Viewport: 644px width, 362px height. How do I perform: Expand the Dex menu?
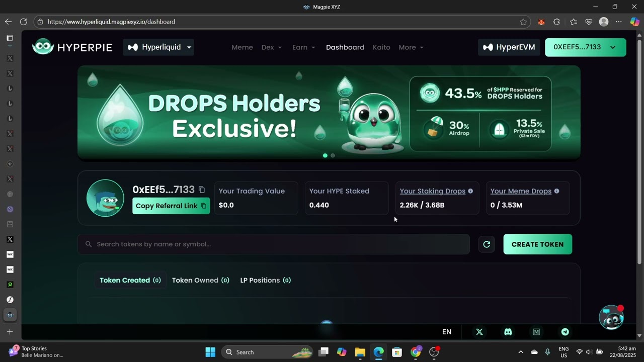coord(272,47)
